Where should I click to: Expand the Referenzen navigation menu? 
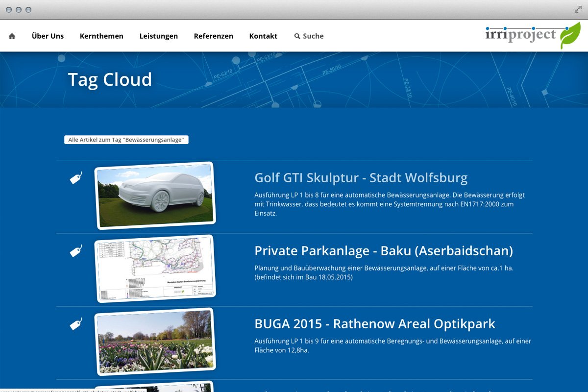point(213,36)
